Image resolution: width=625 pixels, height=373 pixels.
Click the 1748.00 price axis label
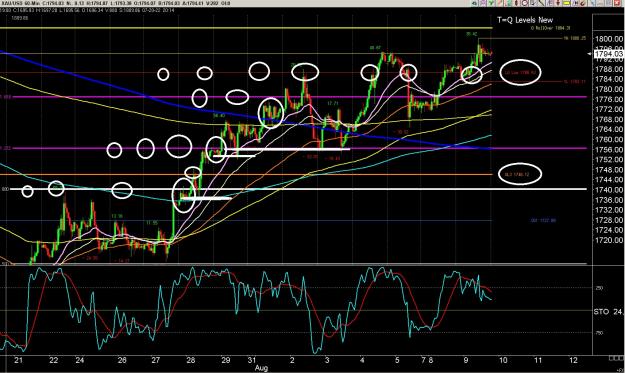coord(608,170)
